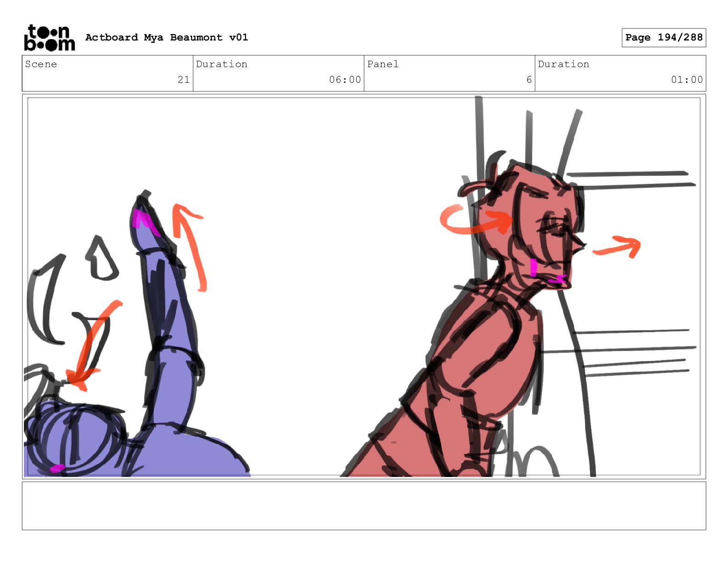
Task: Click the 'Scene' header label
Action: coord(41,64)
